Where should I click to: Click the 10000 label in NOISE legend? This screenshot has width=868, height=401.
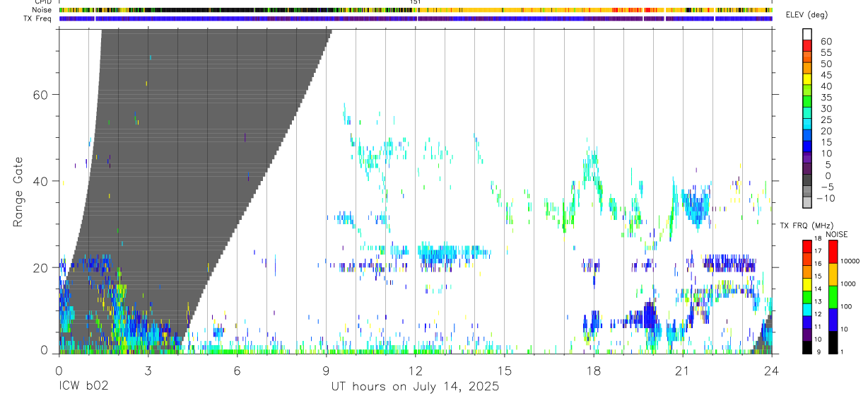[850, 261]
